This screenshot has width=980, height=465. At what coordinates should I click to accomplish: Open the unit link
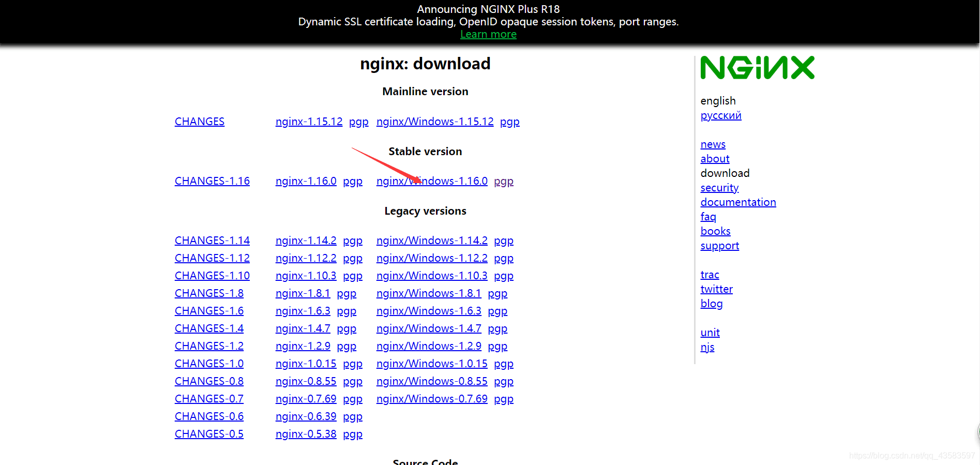click(x=710, y=333)
